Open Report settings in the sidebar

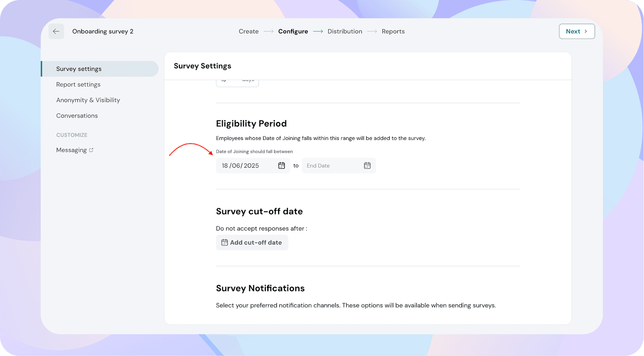tap(78, 84)
